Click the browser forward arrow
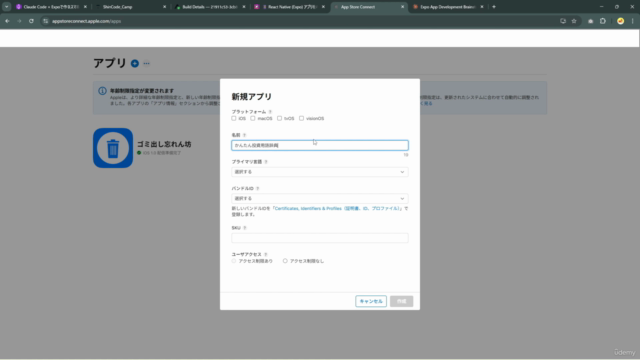The width and height of the screenshot is (640, 360). tap(19, 21)
